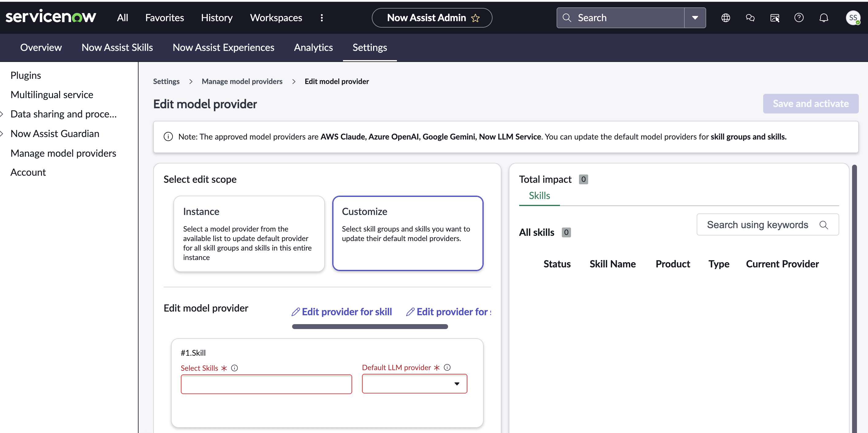The width and height of the screenshot is (868, 433).
Task: Open Account in the sidebar
Action: pyautogui.click(x=28, y=172)
